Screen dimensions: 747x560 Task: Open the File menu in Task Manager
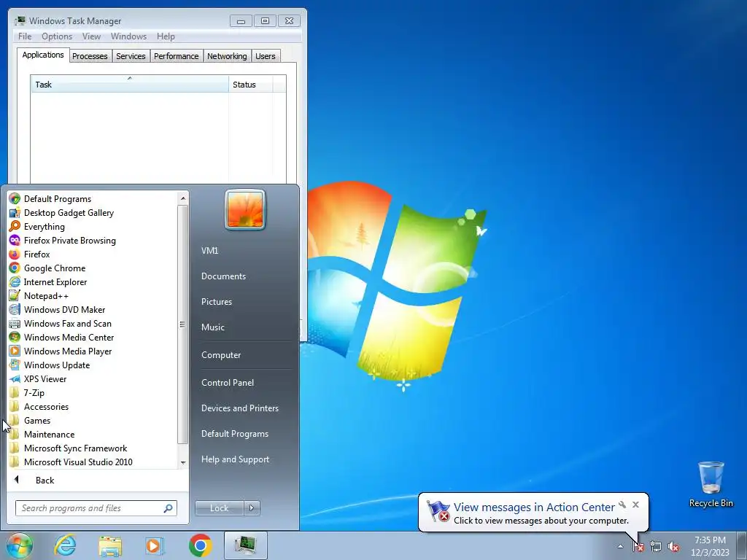coord(25,36)
